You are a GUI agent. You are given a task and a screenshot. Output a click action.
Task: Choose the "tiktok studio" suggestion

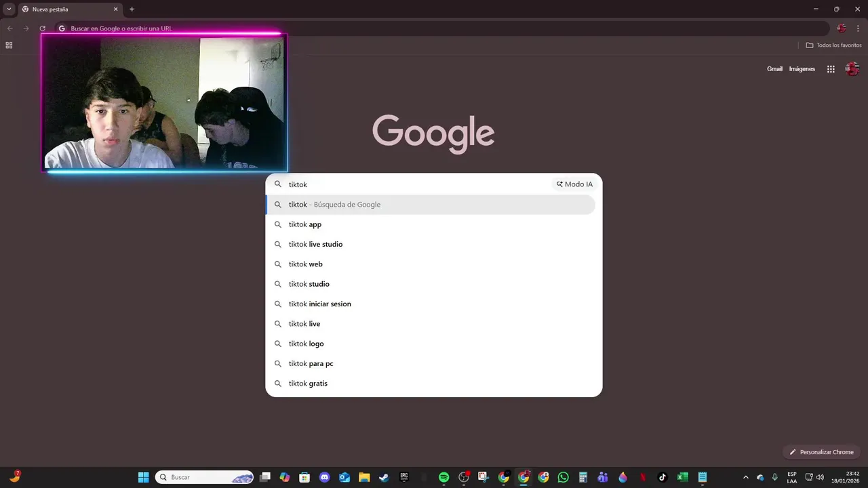coord(431,284)
